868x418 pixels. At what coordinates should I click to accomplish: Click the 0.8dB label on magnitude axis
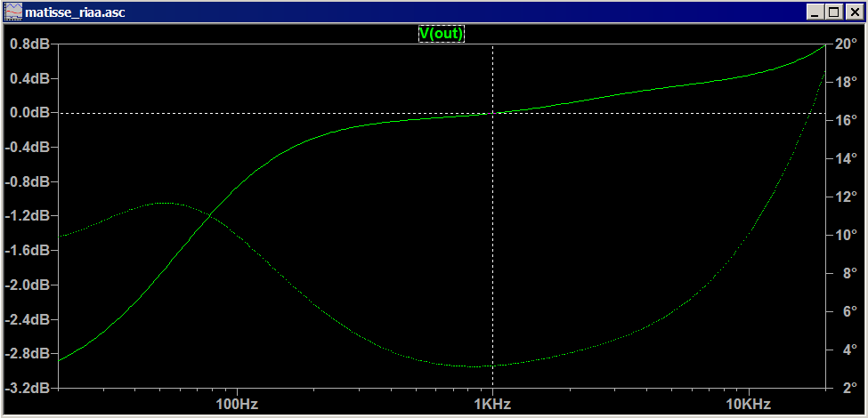pyautogui.click(x=28, y=44)
